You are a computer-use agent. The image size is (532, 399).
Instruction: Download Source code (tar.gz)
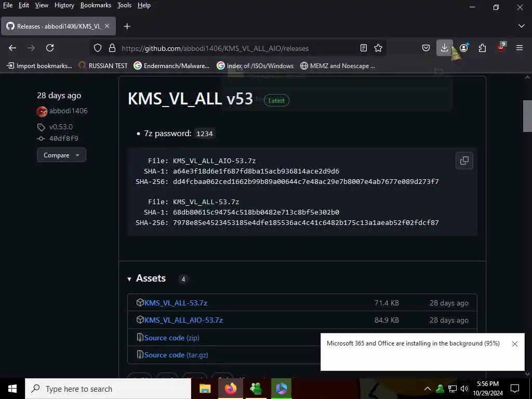(176, 355)
